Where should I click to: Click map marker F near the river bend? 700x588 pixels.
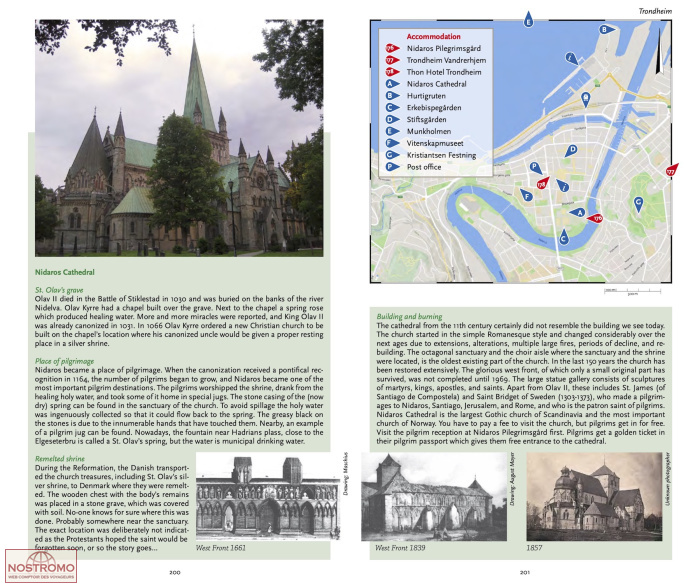coord(527,195)
